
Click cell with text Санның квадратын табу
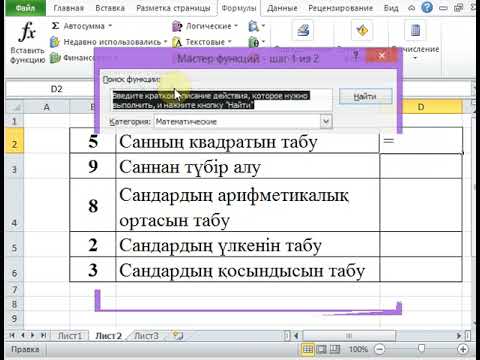click(248, 142)
